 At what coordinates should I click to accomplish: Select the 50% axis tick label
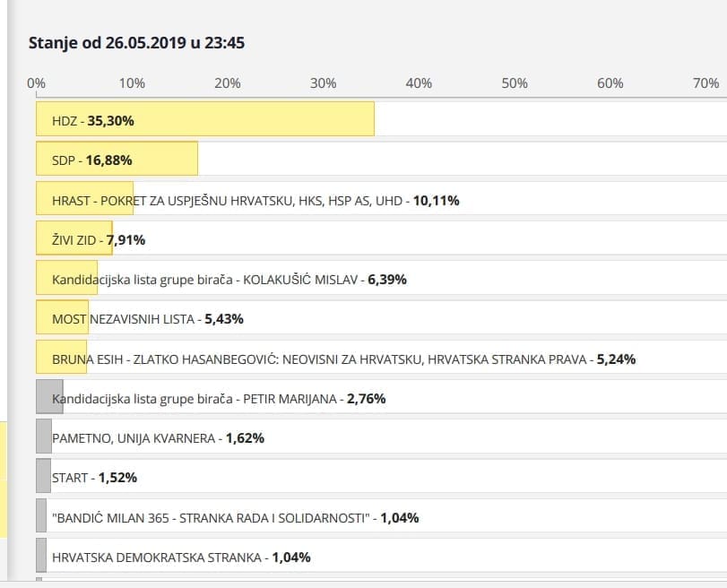(515, 83)
